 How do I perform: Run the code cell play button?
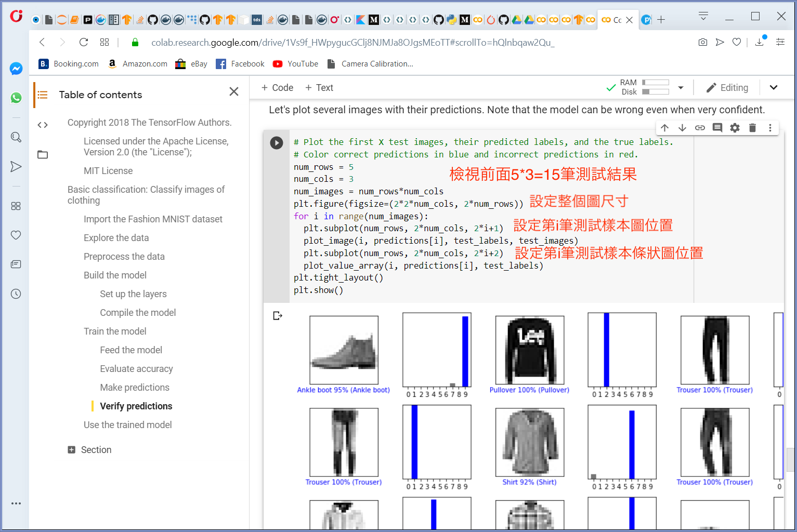pyautogui.click(x=277, y=143)
